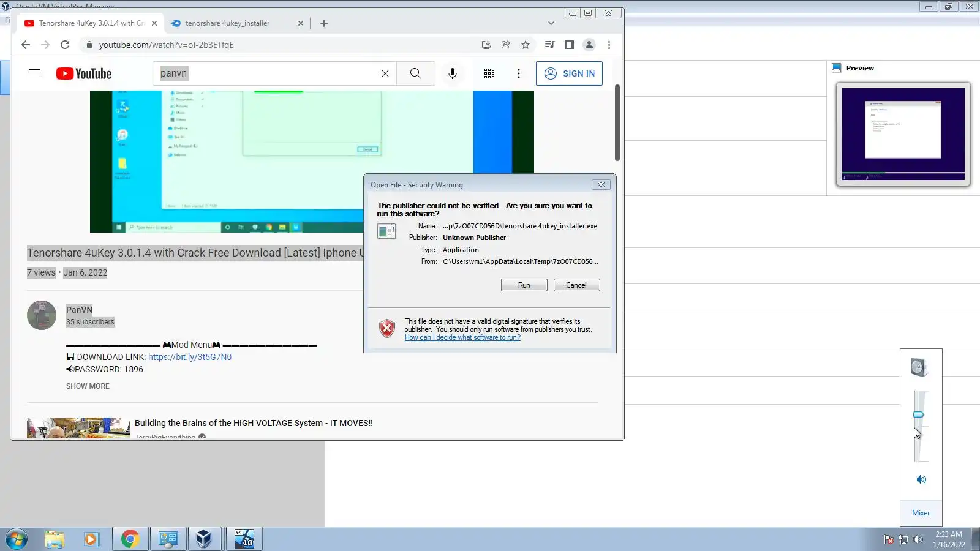Open the YouTube guide hamburger menu
This screenshot has width=980, height=551.
coord(34,73)
